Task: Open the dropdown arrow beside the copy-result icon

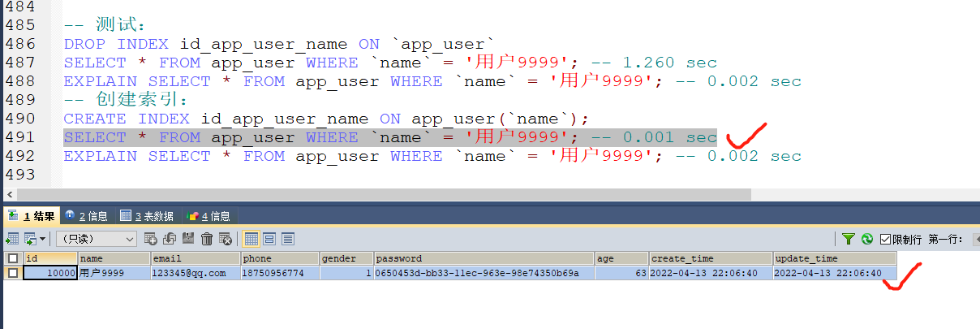Action: pos(43,239)
